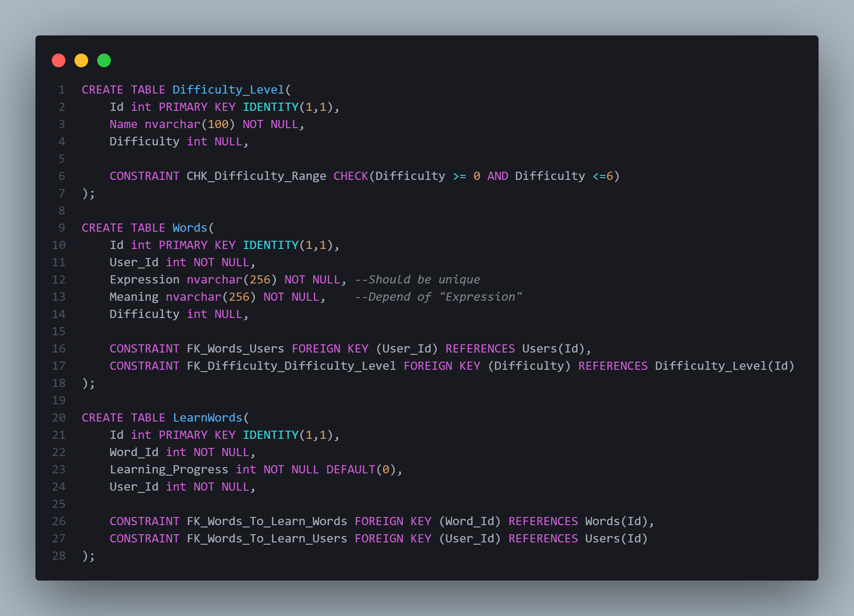Viewport: 854px width, 616px height.
Task: Click line number 15 in the gutter
Action: (x=59, y=331)
